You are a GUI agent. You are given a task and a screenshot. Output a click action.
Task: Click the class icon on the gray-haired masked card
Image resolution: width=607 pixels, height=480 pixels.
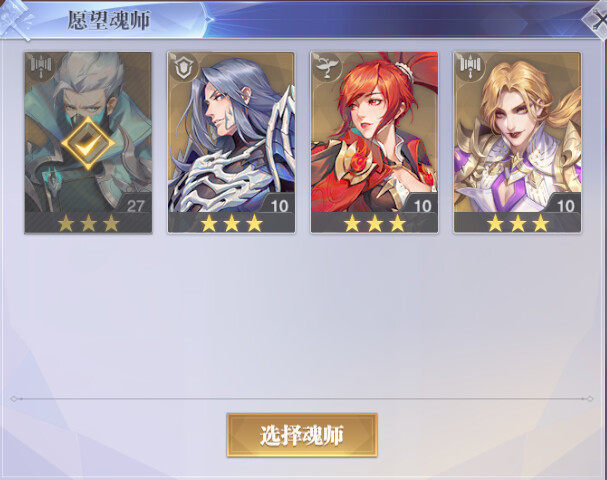pyautogui.click(x=40, y=65)
